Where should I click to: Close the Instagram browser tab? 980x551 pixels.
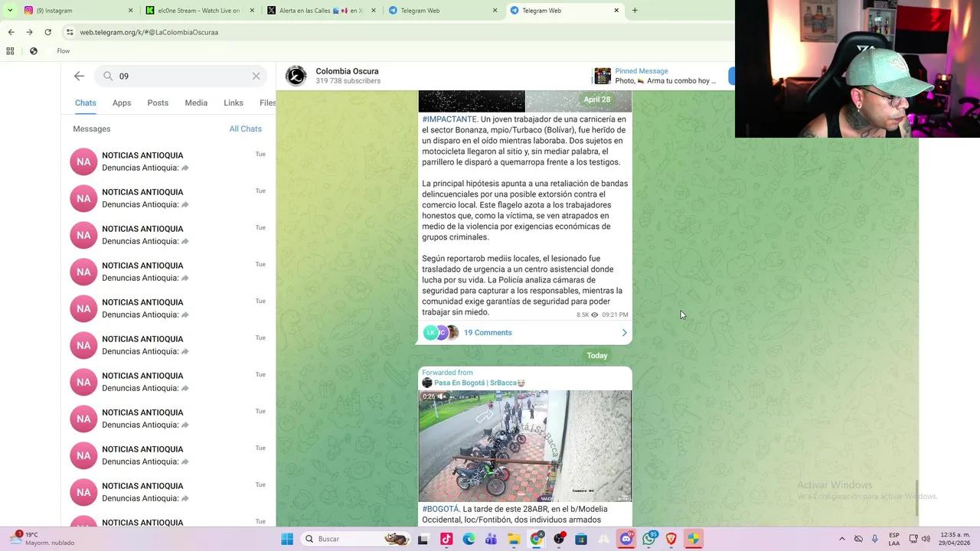click(130, 10)
